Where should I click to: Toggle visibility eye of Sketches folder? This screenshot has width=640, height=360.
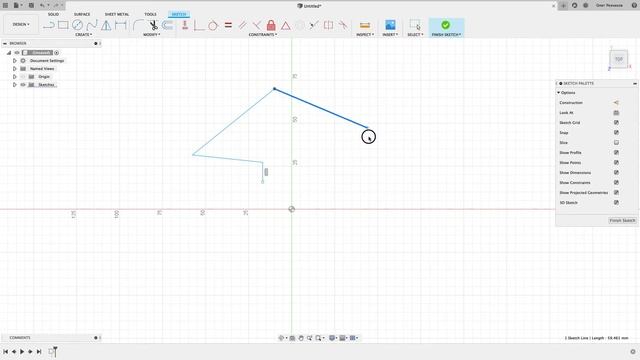click(23, 85)
